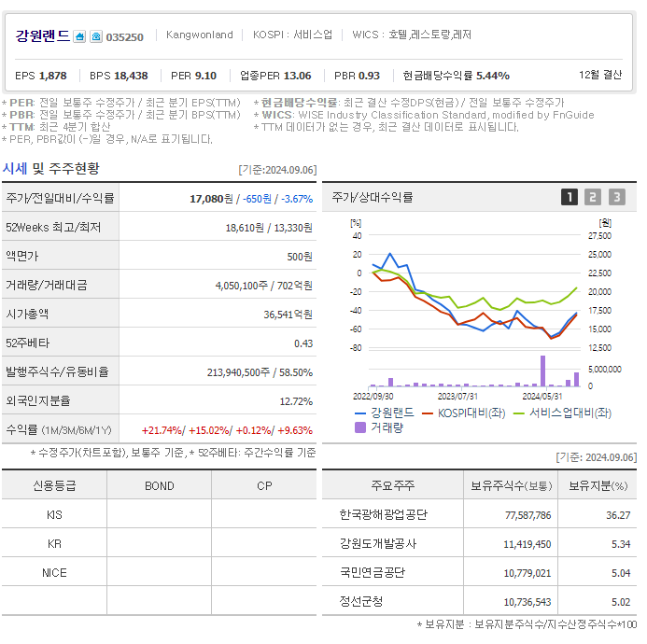Select 시가총액 value 36,541억원

pos(288,315)
